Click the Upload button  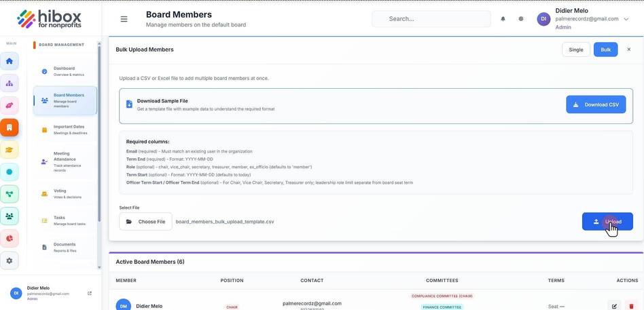(x=607, y=221)
